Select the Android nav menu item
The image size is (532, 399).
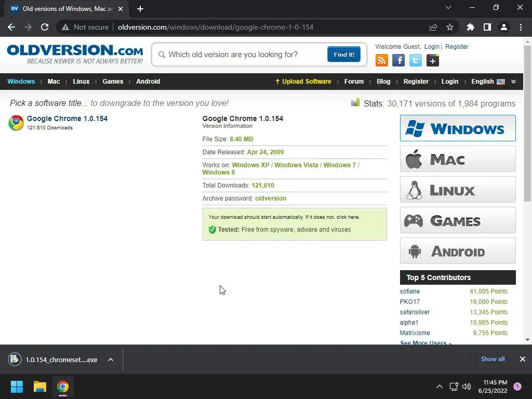point(148,82)
